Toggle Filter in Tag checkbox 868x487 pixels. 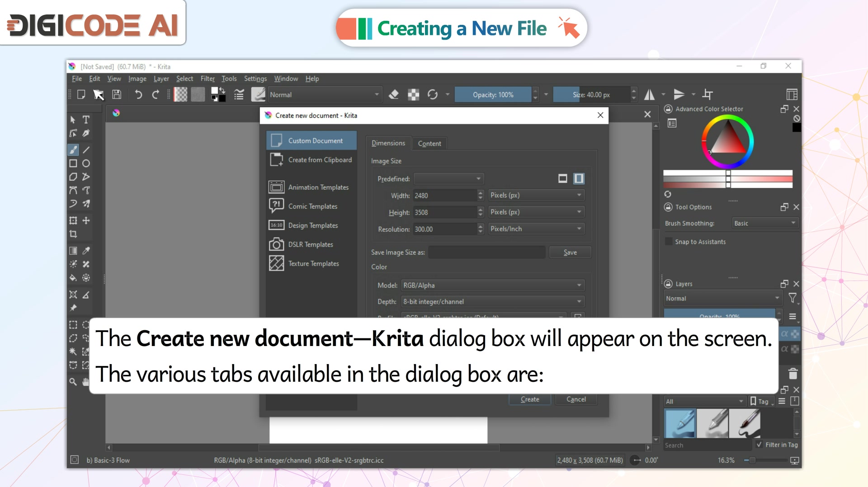coord(759,445)
